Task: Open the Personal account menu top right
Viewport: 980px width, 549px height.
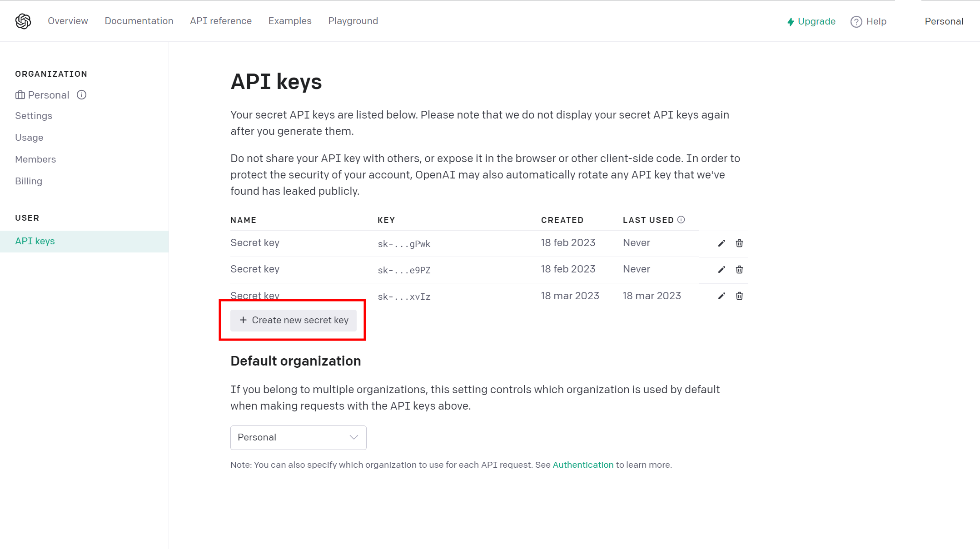Action: coord(944,21)
